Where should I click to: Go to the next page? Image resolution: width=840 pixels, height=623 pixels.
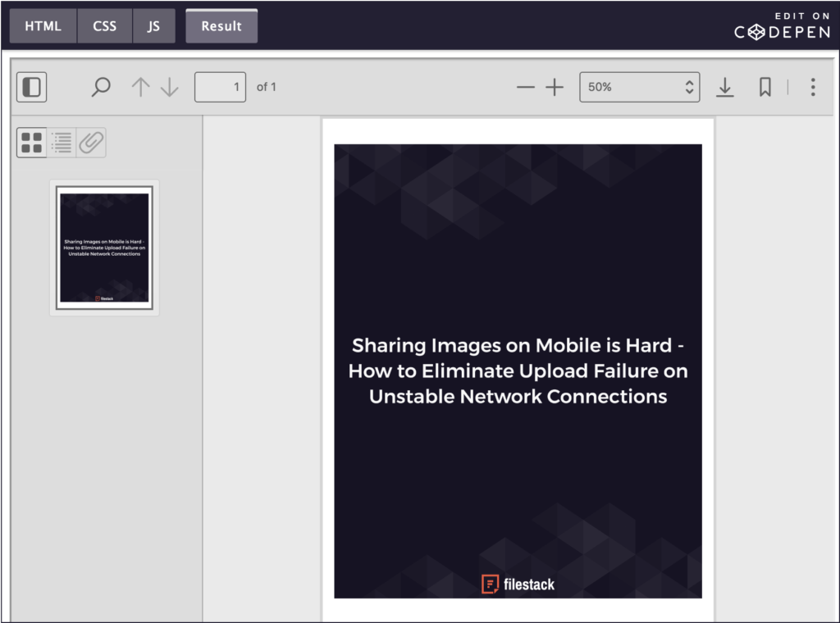pos(169,86)
